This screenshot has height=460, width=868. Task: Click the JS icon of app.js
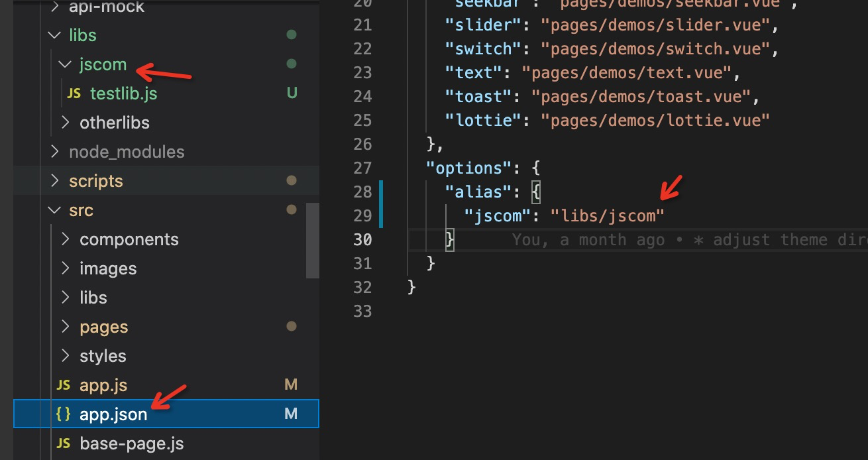pos(64,385)
